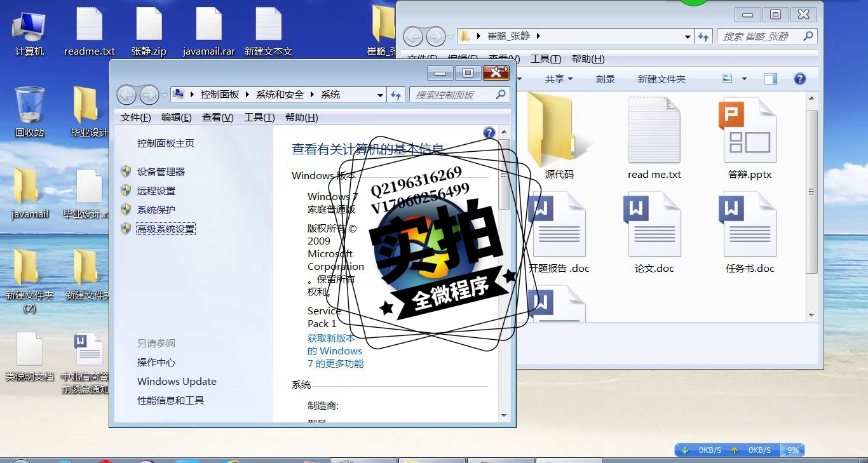The width and height of the screenshot is (868, 463).
Task: Select 开题报告 .doc in explorer window
Action: click(x=559, y=233)
